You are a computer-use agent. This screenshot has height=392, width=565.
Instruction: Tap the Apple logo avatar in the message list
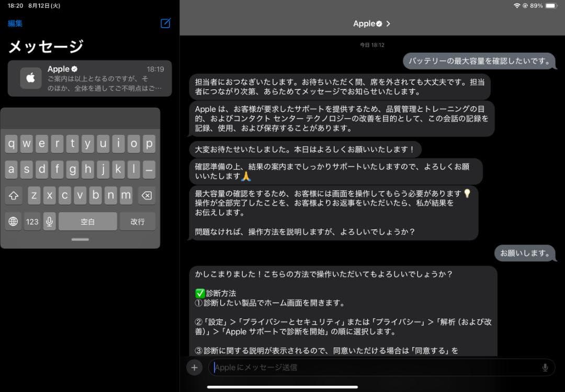pyautogui.click(x=30, y=78)
